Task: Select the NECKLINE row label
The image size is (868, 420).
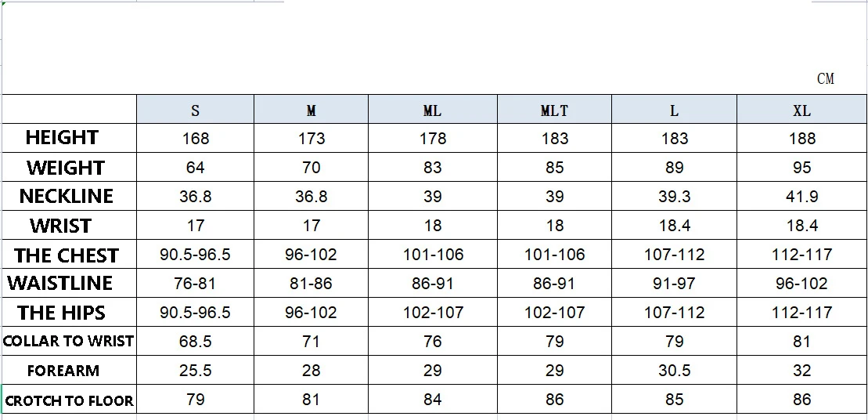Action: [67, 196]
